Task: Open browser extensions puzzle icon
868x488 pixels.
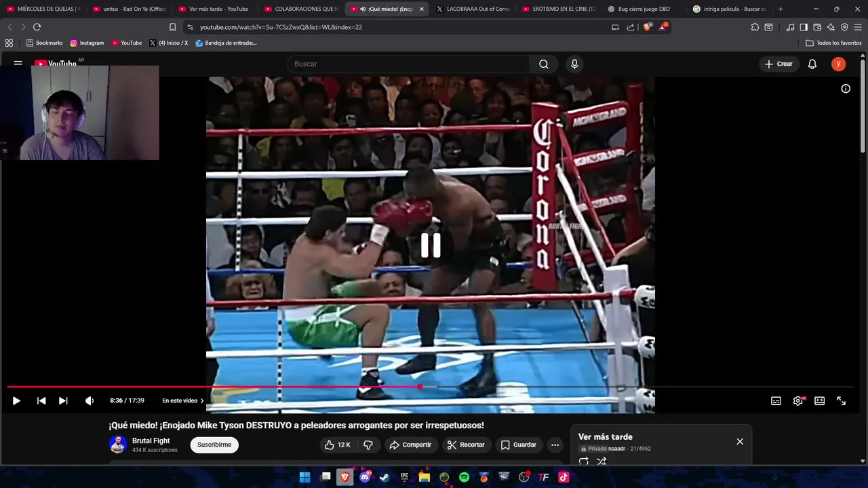Action: (x=755, y=27)
